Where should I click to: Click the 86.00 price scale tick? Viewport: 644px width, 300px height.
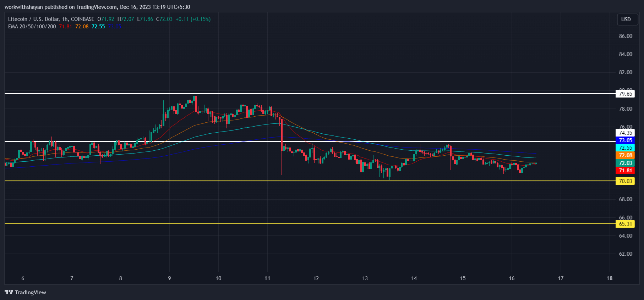626,36
